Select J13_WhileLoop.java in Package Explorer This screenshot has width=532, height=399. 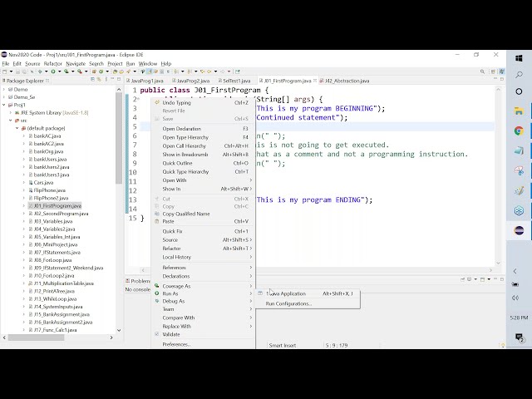point(55,299)
